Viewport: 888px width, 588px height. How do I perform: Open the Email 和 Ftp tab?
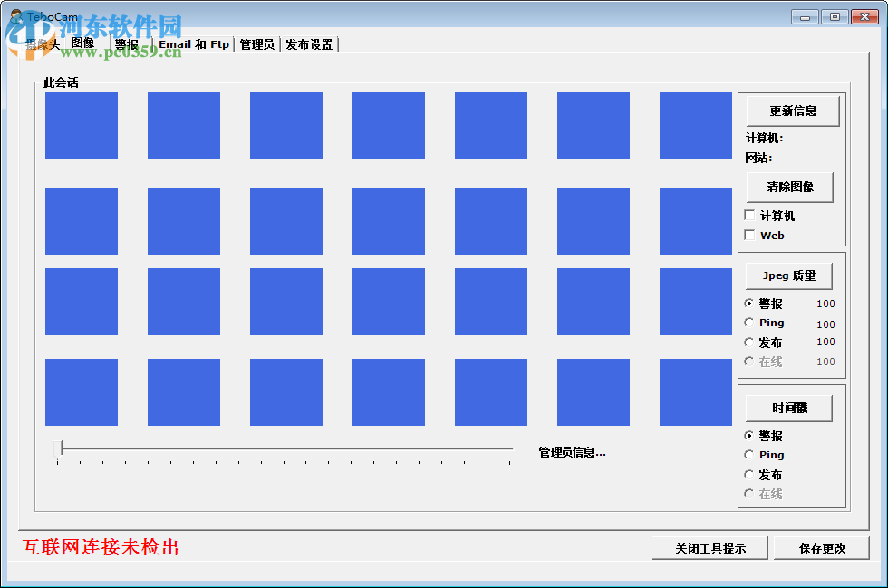(192, 43)
